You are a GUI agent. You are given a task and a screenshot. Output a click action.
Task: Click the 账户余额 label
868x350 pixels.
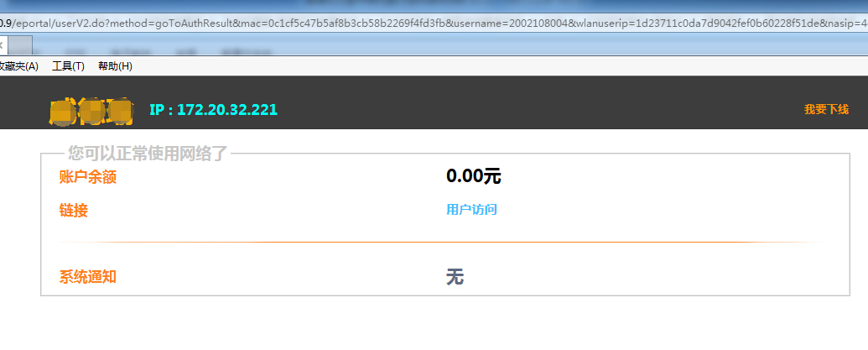[87, 177]
